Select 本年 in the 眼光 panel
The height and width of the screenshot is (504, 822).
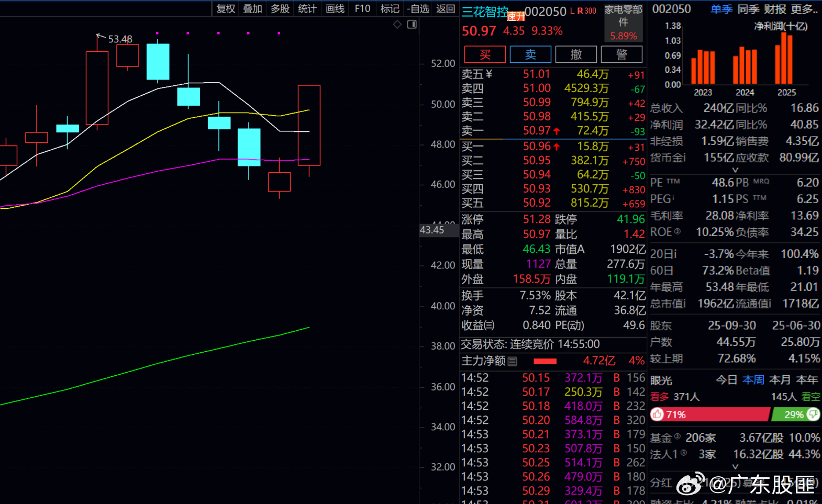(807, 380)
